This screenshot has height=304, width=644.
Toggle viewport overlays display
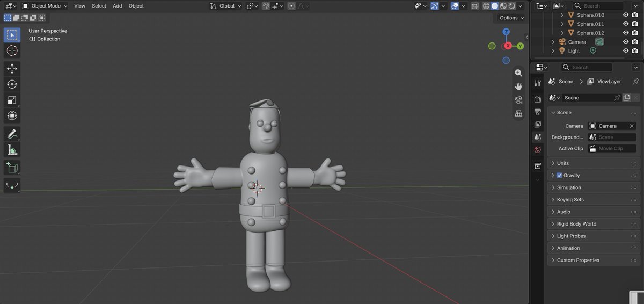coord(455,6)
